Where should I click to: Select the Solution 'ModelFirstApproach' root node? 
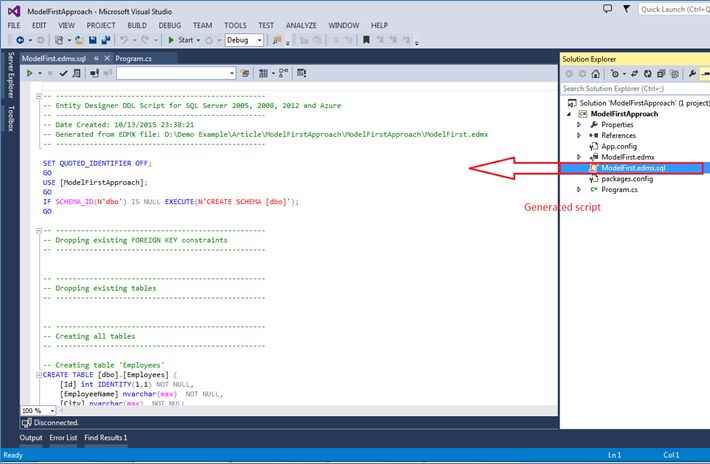[x=640, y=103]
